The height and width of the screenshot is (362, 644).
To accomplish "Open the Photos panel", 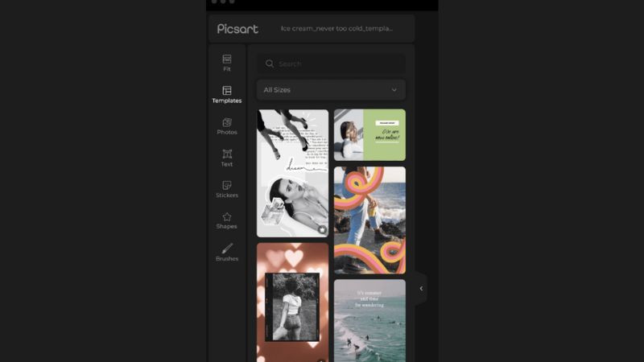I will [x=226, y=126].
